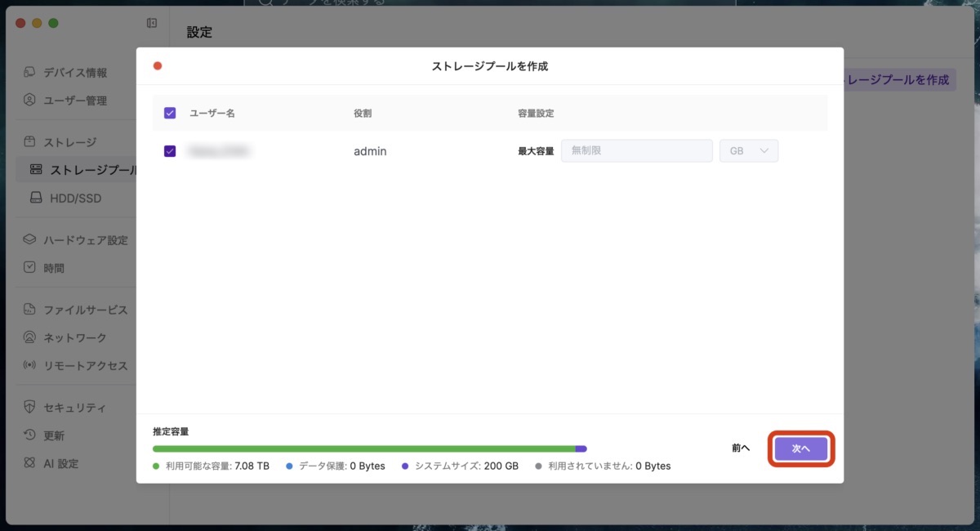The height and width of the screenshot is (531, 980).
Task: Collapse the sidebar with the panel icon
Action: [x=151, y=24]
